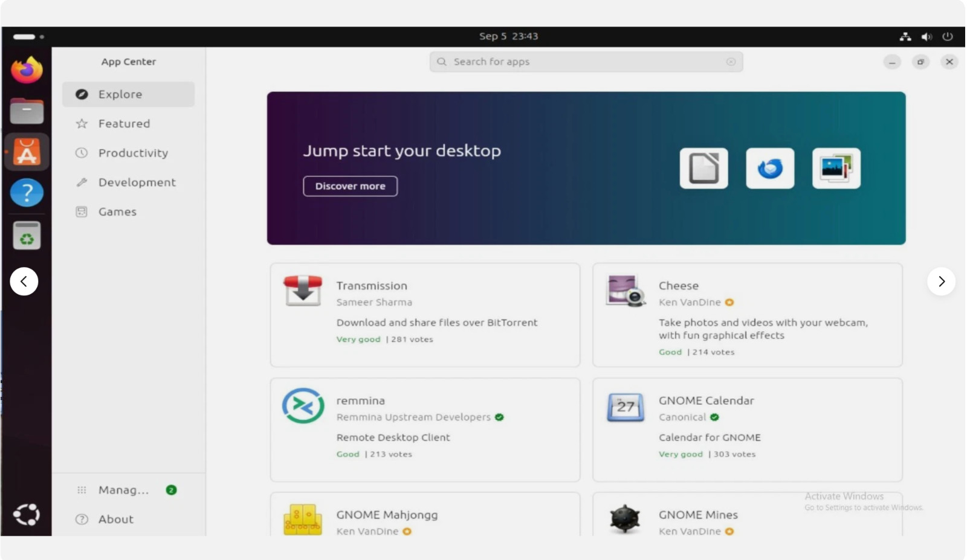The image size is (967, 560).
Task: Click the 'Good' rating on remmina
Action: pos(348,454)
